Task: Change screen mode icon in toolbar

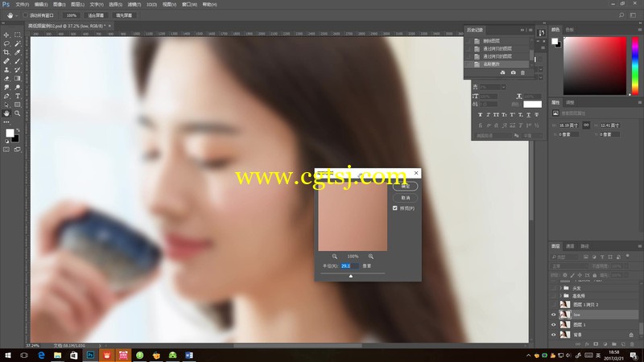Action: tap(17, 150)
